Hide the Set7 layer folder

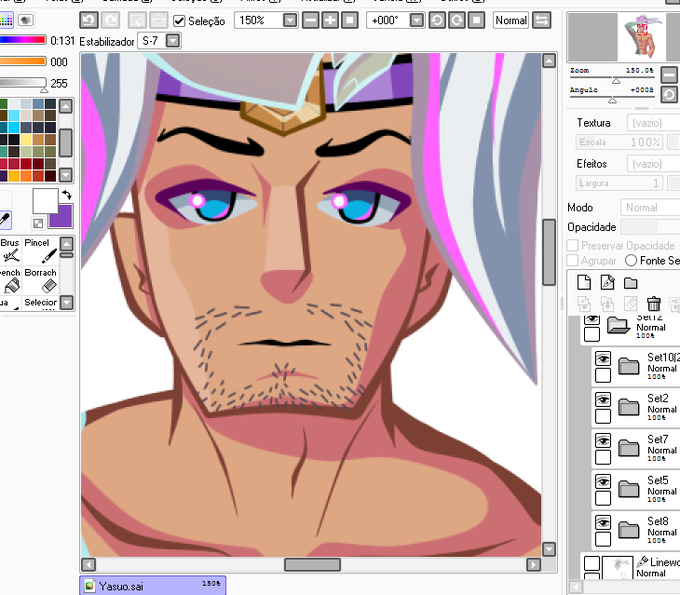pyautogui.click(x=603, y=441)
